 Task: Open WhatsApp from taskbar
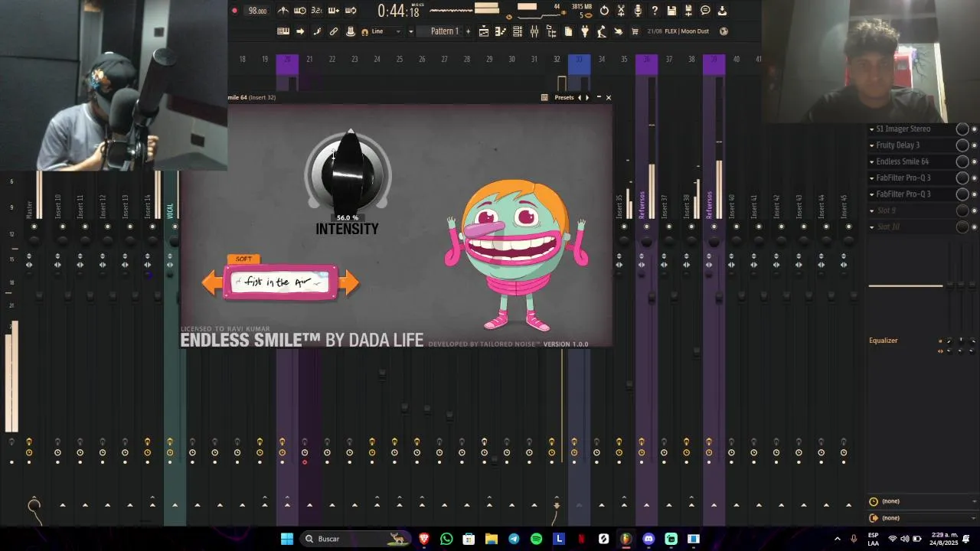(446, 539)
